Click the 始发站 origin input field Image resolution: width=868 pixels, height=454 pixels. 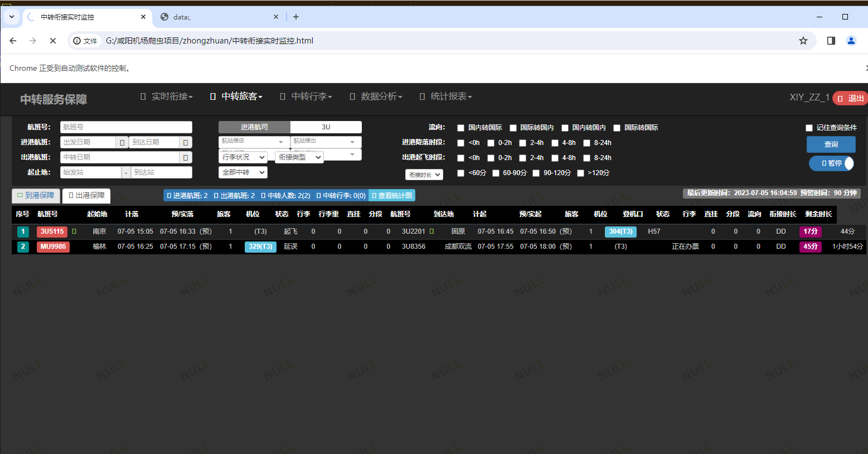coord(91,172)
